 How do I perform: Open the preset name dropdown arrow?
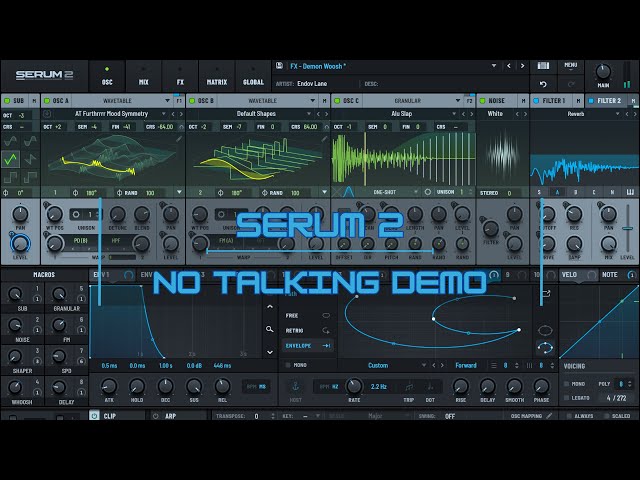pyautogui.click(x=494, y=66)
